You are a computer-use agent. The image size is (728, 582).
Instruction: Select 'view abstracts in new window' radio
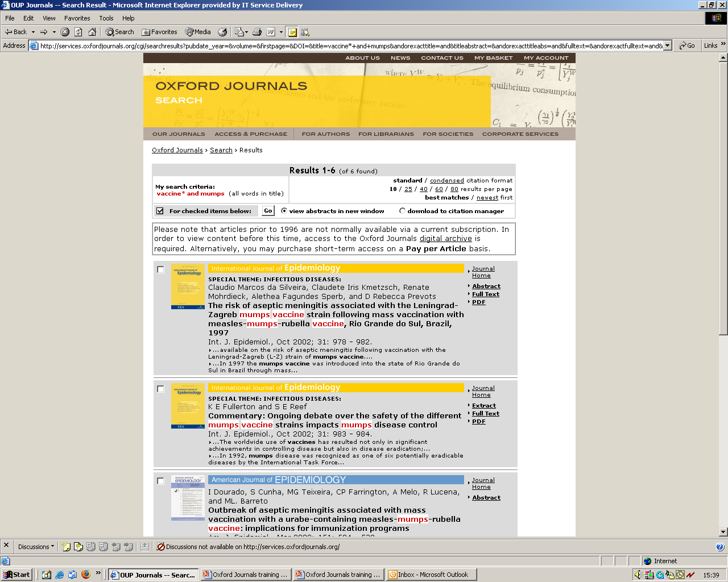pos(284,211)
